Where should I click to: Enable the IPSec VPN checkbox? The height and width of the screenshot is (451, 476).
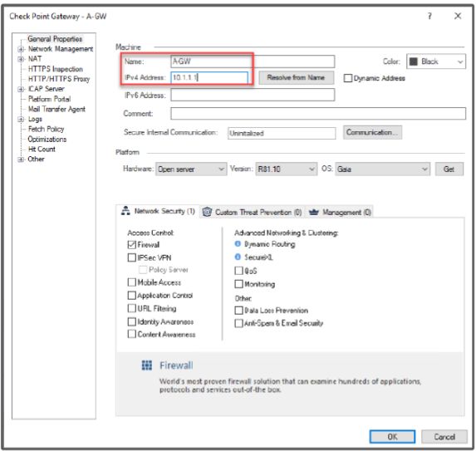132,257
